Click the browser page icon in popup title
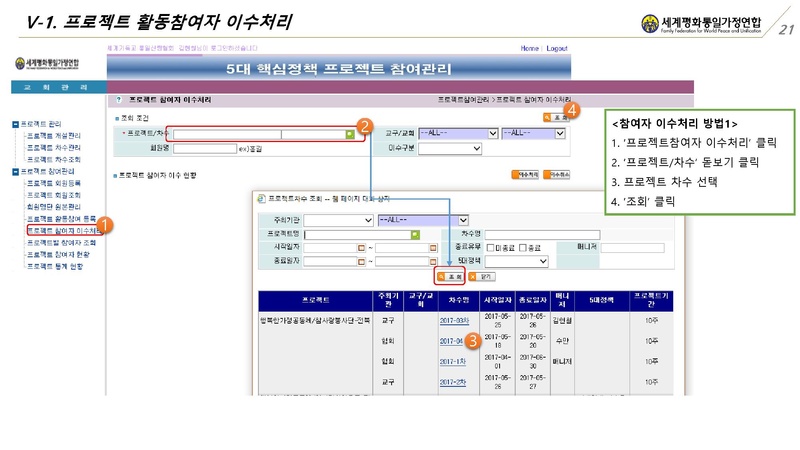The width and height of the screenshot is (800, 450). (x=261, y=198)
